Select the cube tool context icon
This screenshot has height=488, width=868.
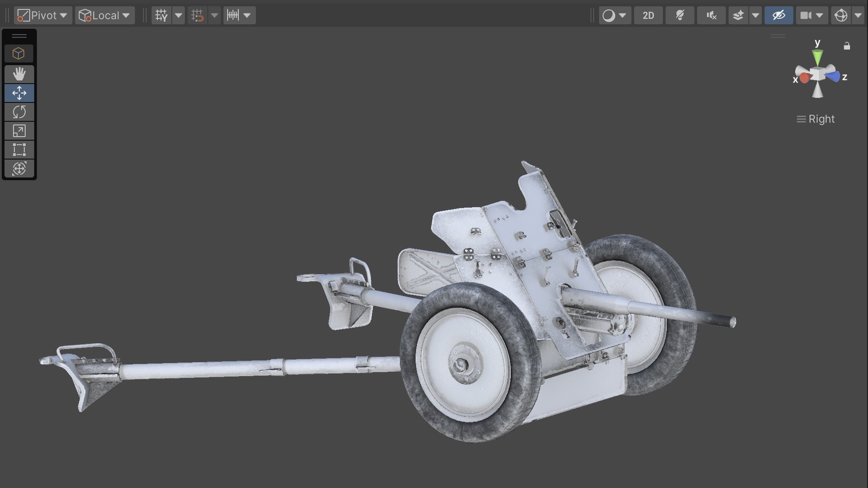click(x=19, y=53)
